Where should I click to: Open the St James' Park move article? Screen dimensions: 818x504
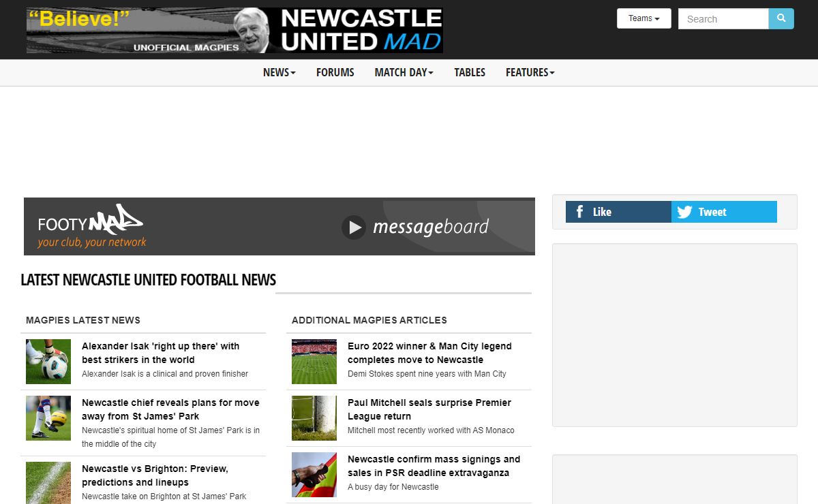(170, 409)
